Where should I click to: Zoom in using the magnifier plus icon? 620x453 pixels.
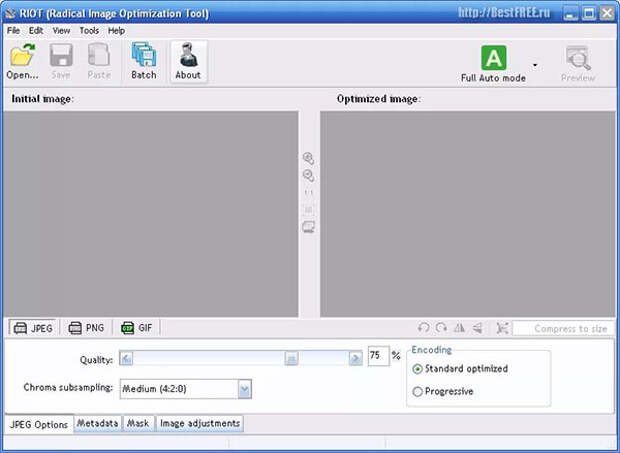(308, 158)
